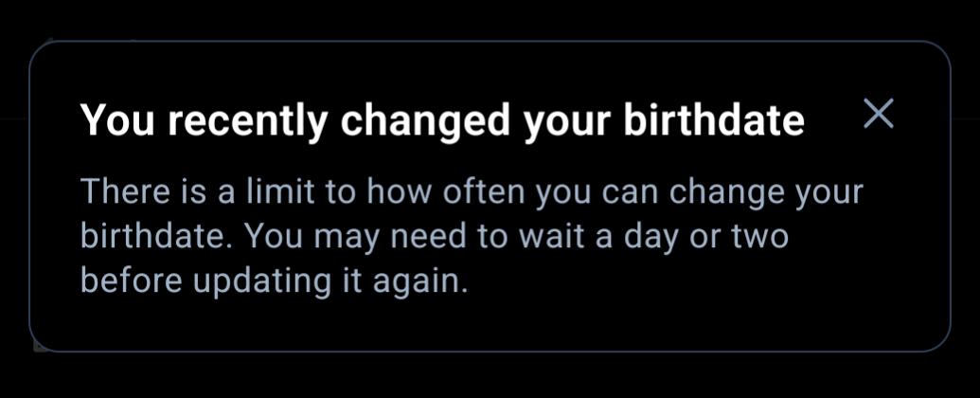980x398 pixels.
Task: Dismiss the birthdate notice with the X icon
Action: coord(879,115)
